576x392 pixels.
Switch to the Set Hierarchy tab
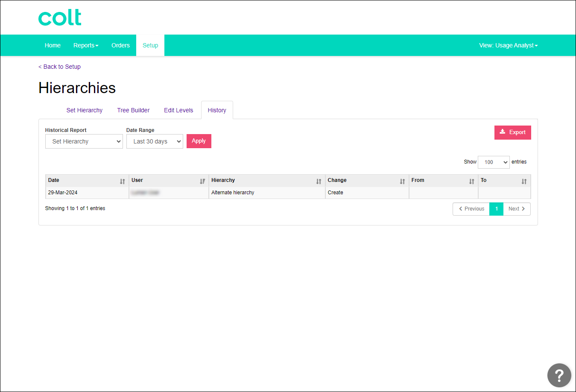coord(85,110)
